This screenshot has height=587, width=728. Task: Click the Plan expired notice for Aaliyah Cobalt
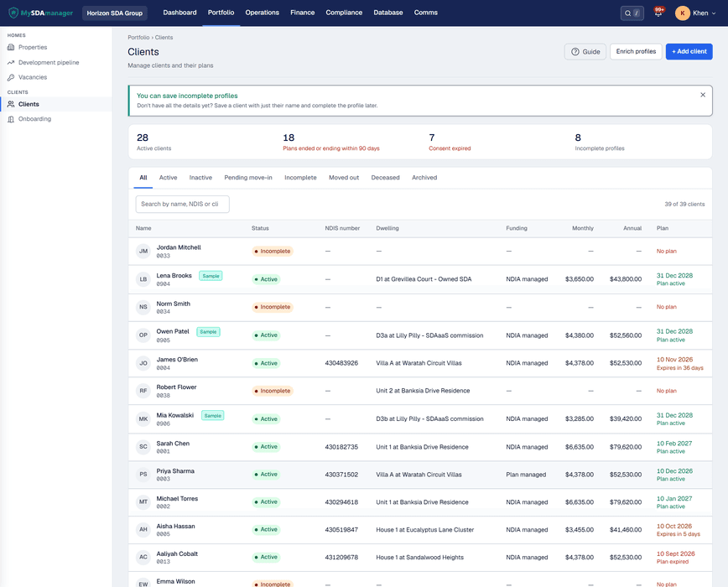click(x=673, y=562)
